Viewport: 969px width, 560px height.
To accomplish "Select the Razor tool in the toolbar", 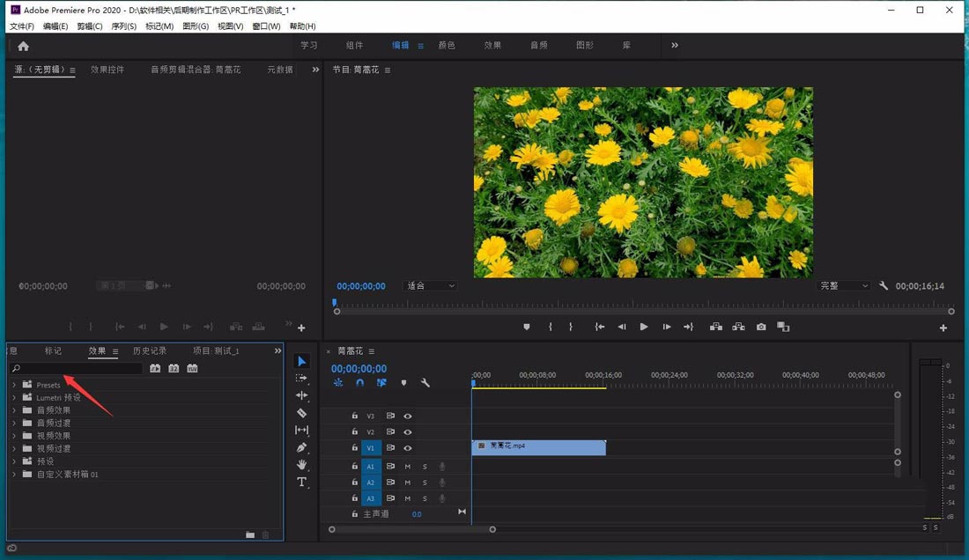I will point(301,413).
